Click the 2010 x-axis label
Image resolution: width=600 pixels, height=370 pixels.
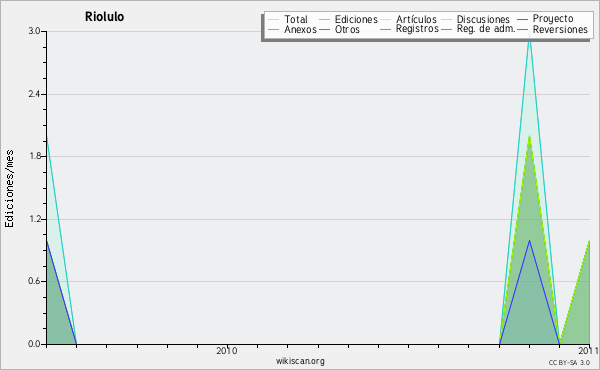point(227,350)
